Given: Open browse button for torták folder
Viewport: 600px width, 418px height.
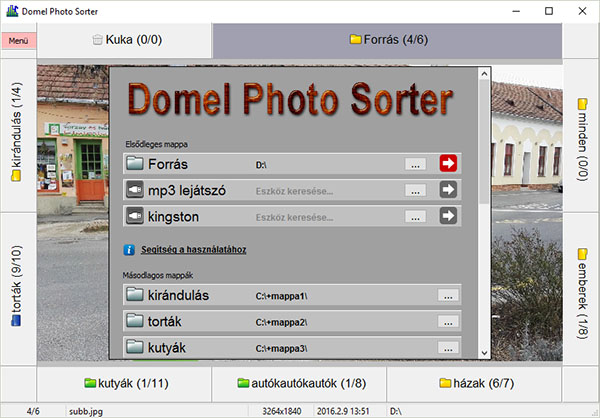Looking at the screenshot, I should [x=449, y=322].
